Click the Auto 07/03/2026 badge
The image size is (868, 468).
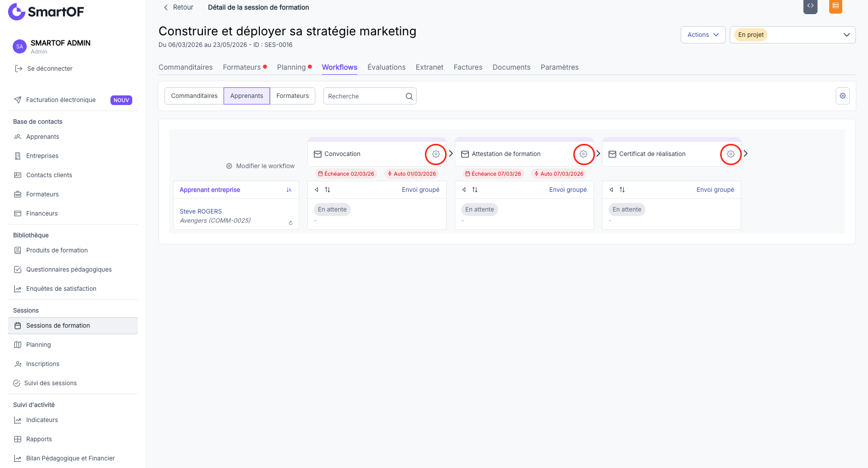[559, 174]
